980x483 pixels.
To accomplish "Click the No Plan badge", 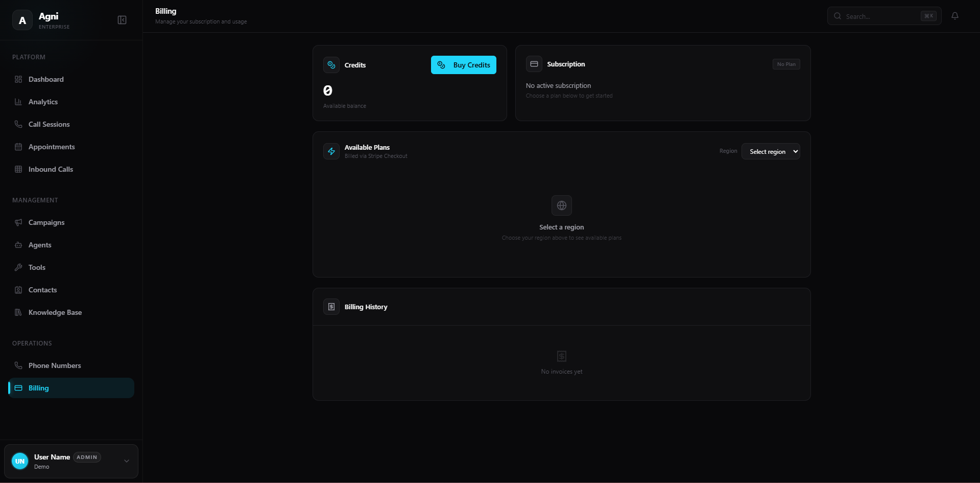I will (786, 64).
